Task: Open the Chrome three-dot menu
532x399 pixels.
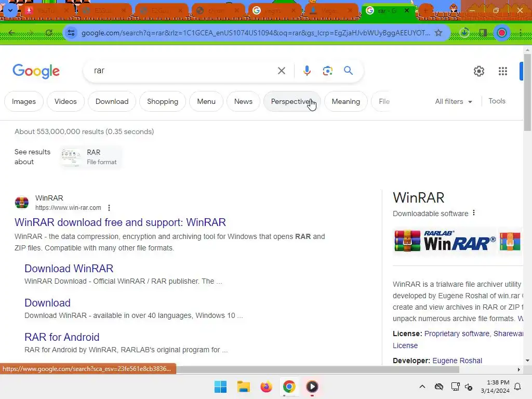Action: 521,33
